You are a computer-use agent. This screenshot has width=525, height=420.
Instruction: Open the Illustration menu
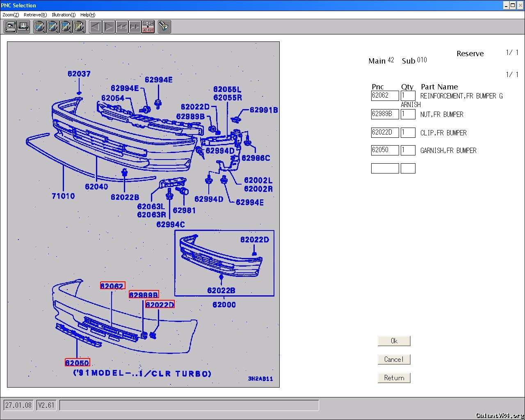(64, 15)
